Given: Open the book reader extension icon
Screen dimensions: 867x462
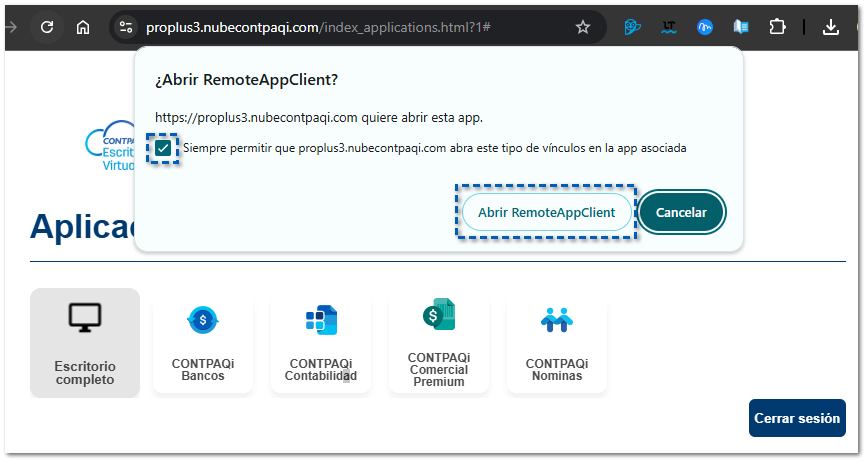Looking at the screenshot, I should (x=741, y=27).
